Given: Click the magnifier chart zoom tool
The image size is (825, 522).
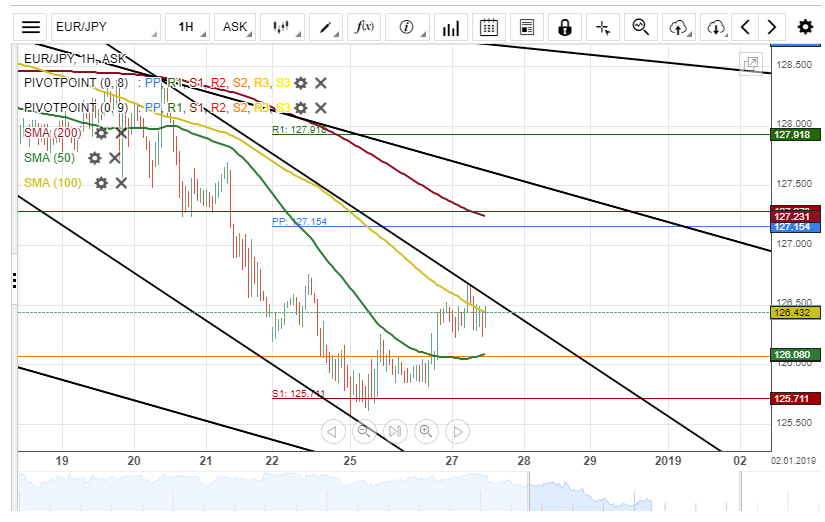Looking at the screenshot, I should 641,27.
